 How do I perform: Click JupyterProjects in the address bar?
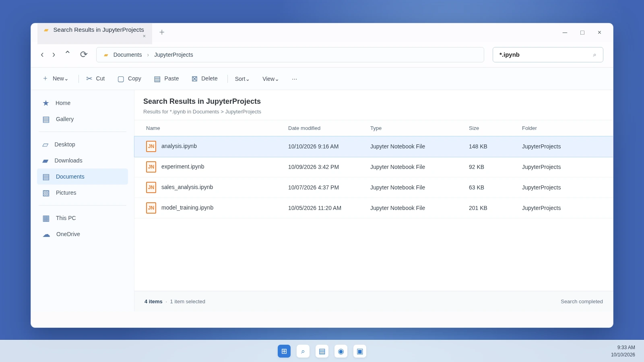(173, 55)
